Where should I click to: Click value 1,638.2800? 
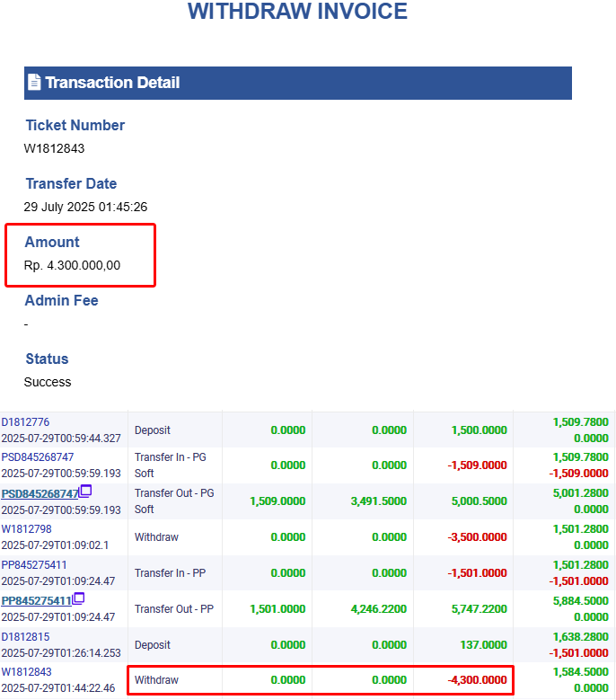tap(581, 637)
